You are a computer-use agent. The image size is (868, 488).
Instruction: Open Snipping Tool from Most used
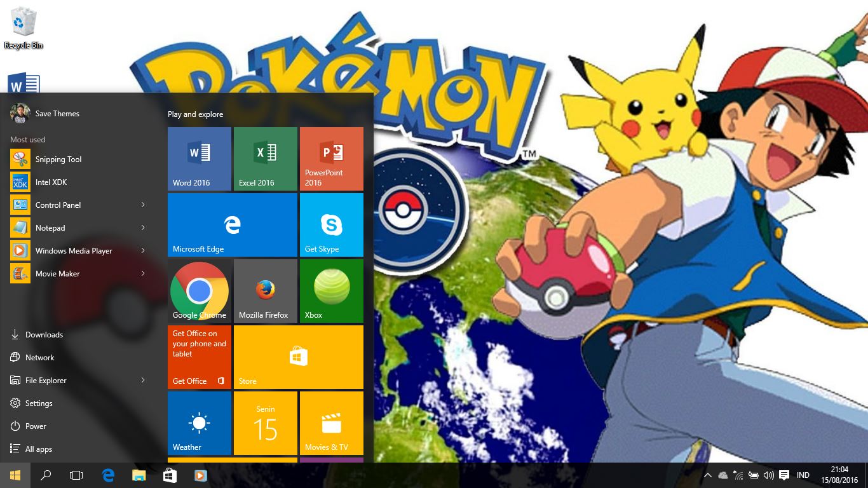click(79, 159)
